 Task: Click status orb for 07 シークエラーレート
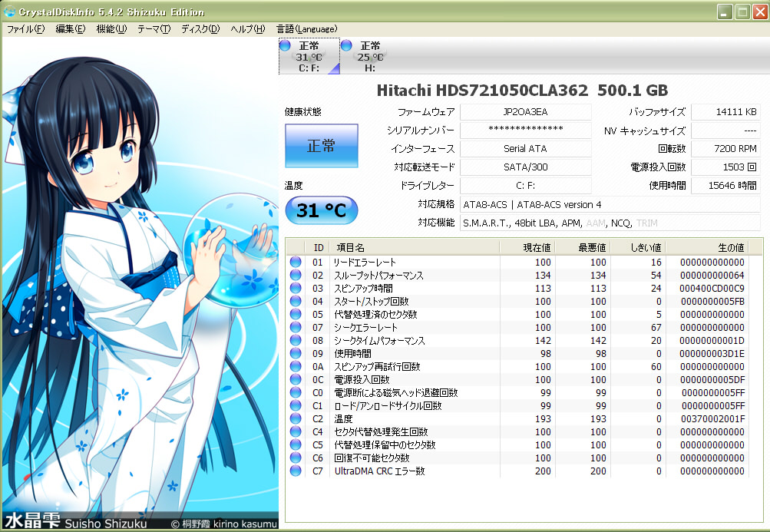tap(296, 327)
